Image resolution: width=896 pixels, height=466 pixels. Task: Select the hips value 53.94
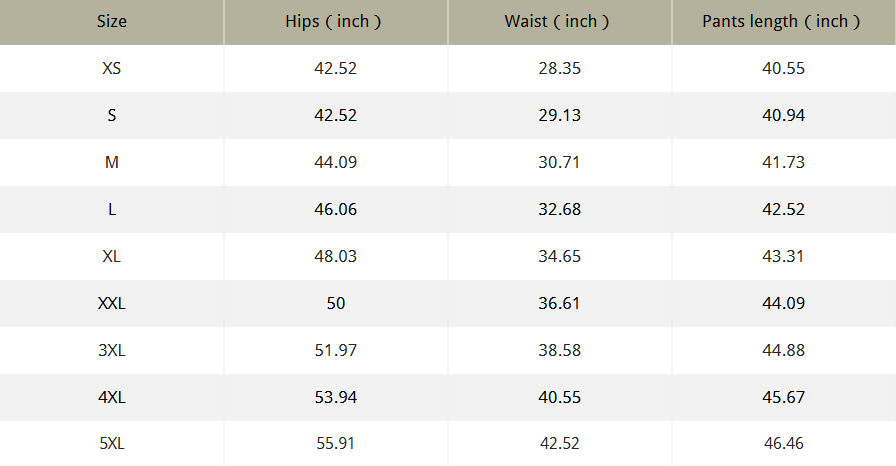tap(335, 397)
